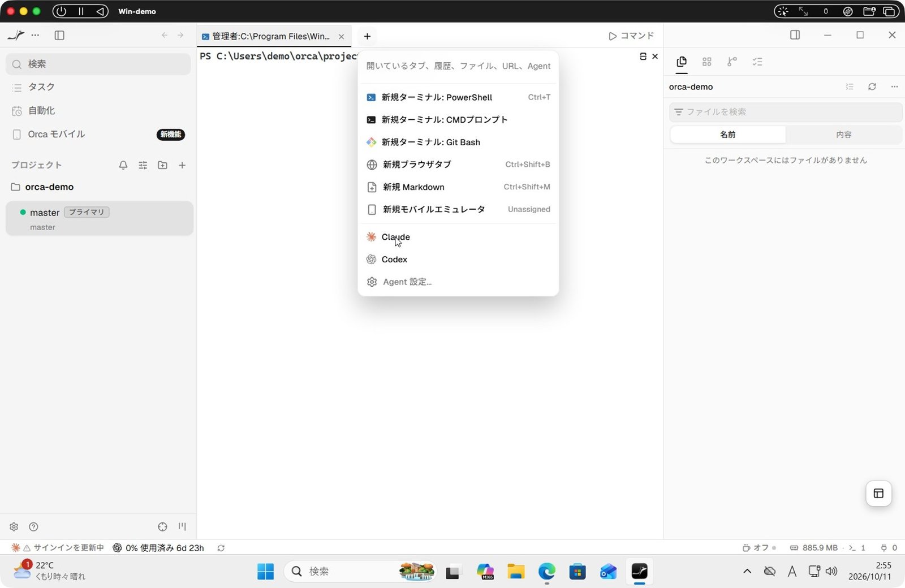Open the Orca logo menu
This screenshot has height=588, width=905.
(16, 35)
